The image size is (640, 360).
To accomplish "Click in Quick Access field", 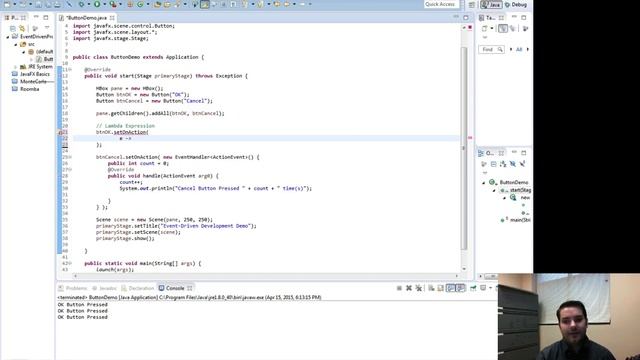I will (x=442, y=4).
